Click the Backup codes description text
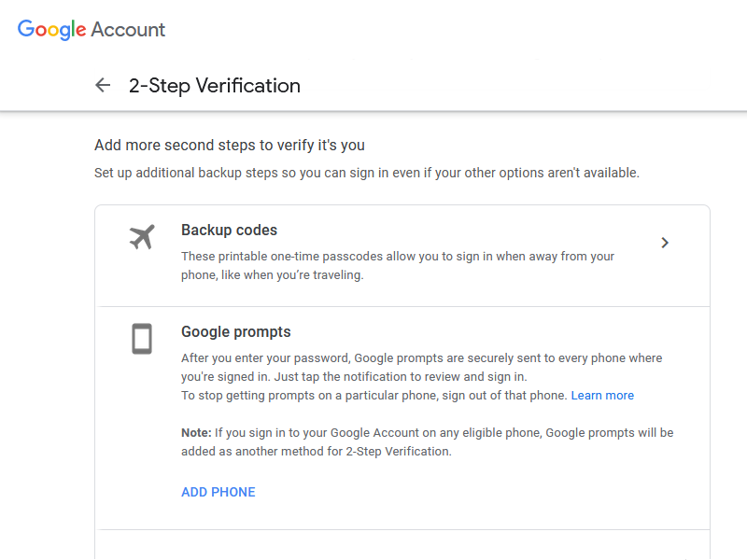The image size is (747, 560). click(397, 257)
